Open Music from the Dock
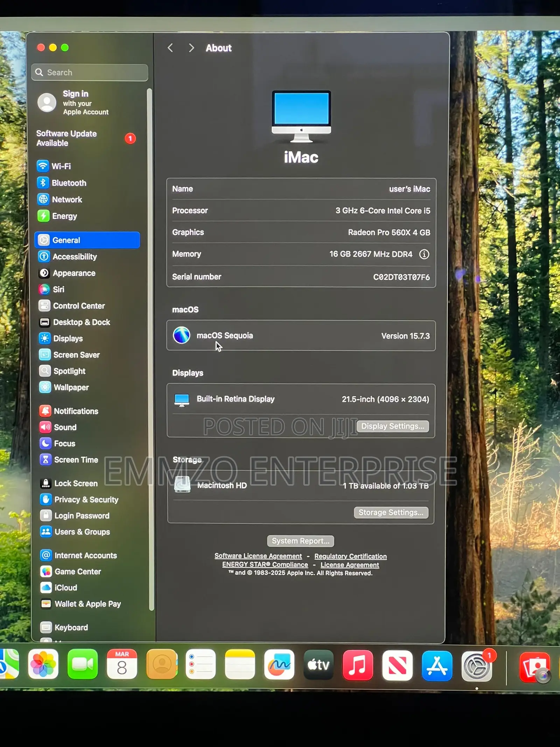Viewport: 560px width, 747px height. tap(358, 665)
